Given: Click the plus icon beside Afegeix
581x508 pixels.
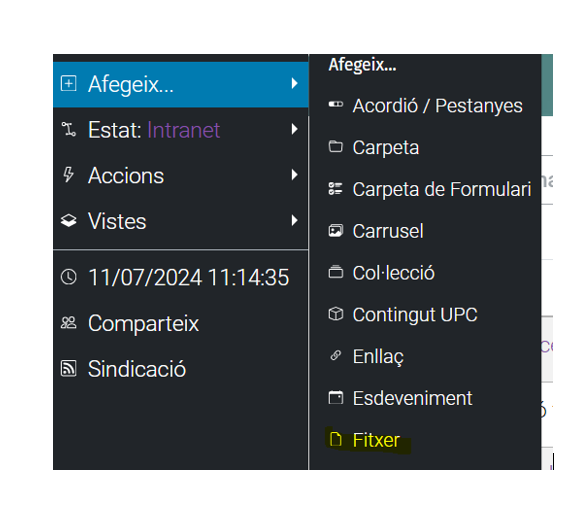Looking at the screenshot, I should click(69, 83).
